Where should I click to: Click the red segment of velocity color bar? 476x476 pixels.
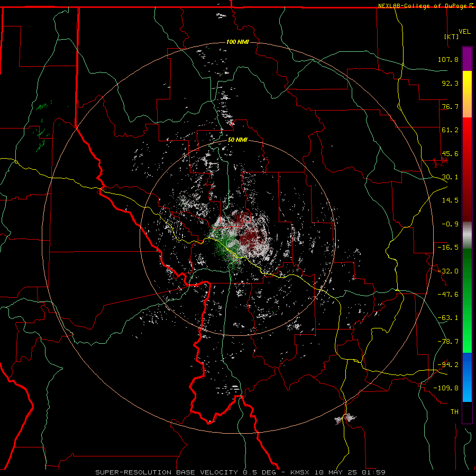click(467, 169)
